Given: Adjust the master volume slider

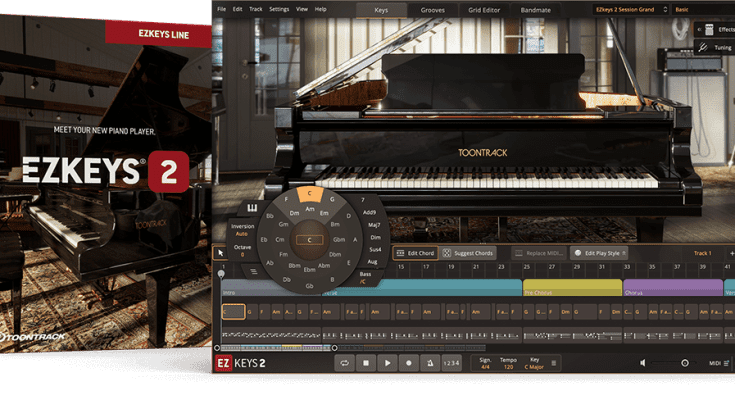Looking at the screenshot, I should [683, 363].
